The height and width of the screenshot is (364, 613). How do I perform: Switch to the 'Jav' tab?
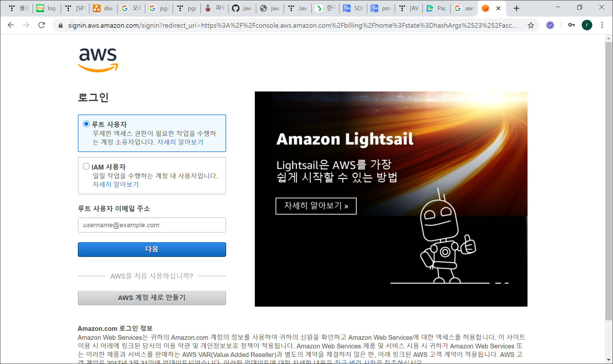(x=297, y=9)
